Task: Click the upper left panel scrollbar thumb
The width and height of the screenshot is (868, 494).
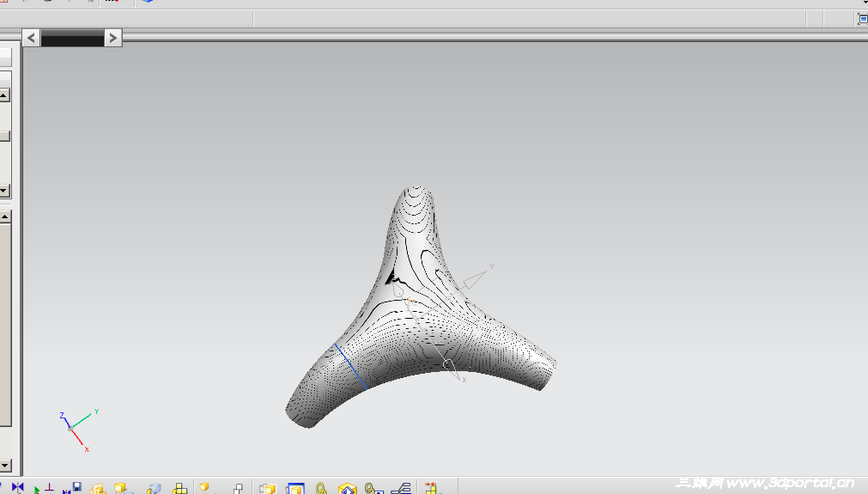Action: coord(4,137)
